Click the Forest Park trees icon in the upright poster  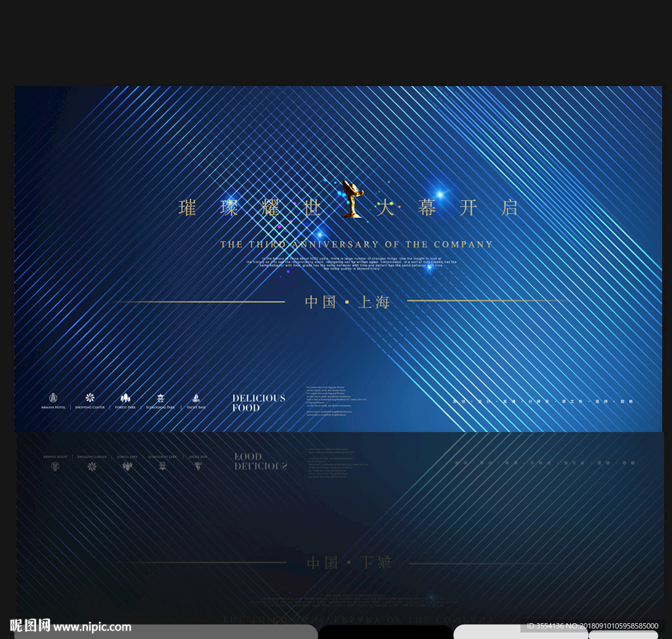point(125,397)
